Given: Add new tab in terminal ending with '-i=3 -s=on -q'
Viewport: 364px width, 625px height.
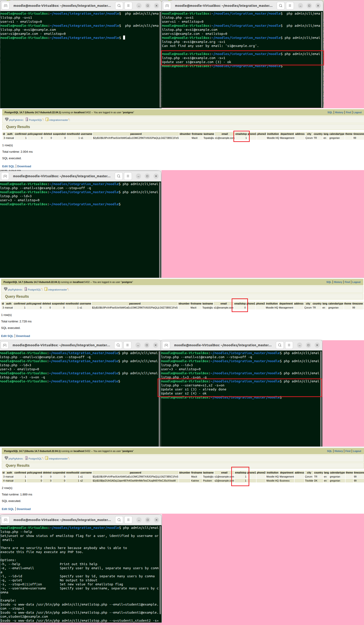Looking at the screenshot, I should (5, 345).
